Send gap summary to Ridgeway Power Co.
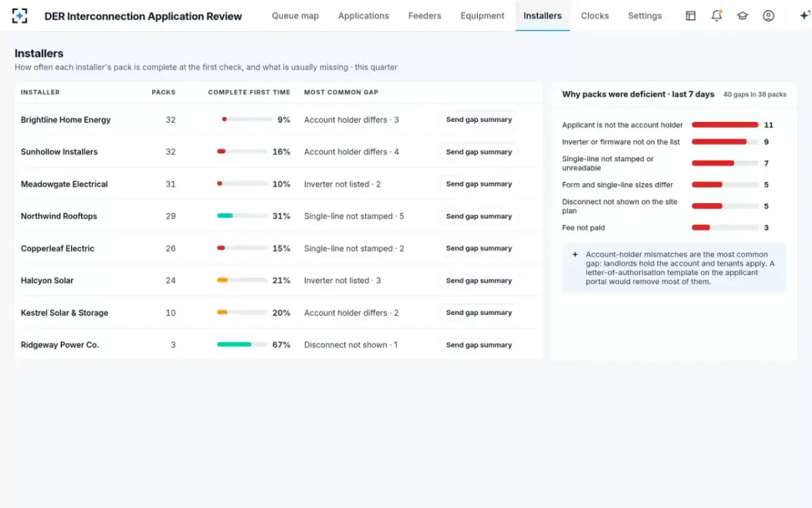 click(478, 345)
